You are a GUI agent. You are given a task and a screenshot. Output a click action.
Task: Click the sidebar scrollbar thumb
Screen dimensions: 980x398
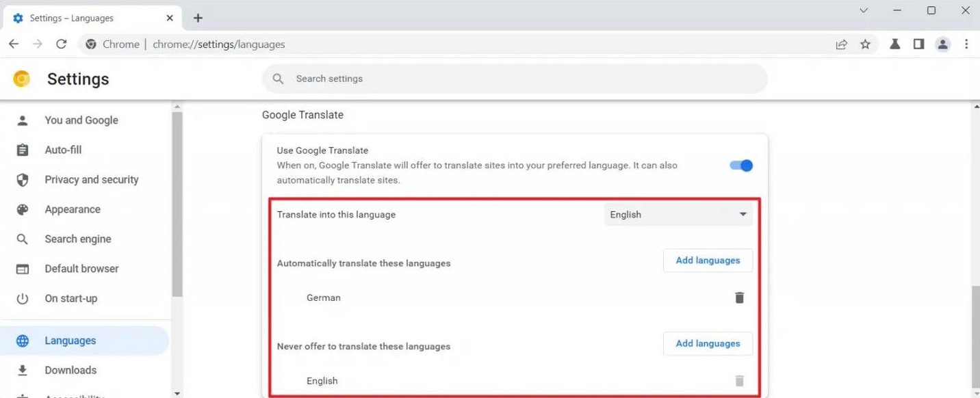click(x=177, y=204)
